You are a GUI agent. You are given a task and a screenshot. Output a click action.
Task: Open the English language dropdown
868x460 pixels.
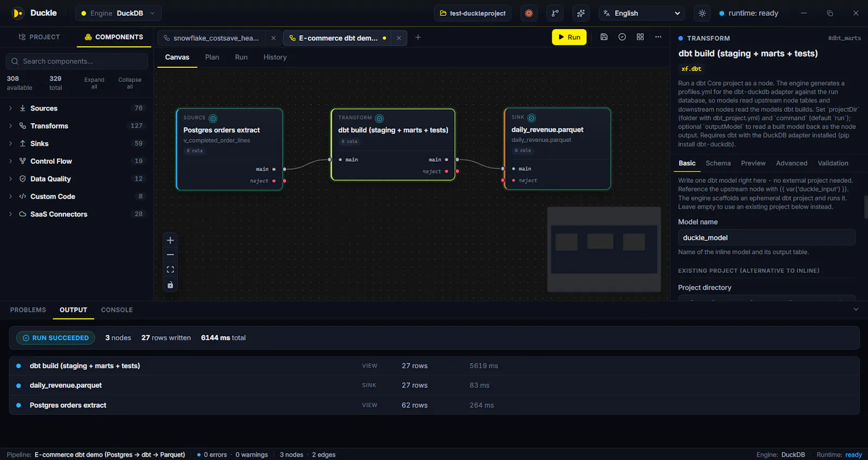click(x=642, y=13)
